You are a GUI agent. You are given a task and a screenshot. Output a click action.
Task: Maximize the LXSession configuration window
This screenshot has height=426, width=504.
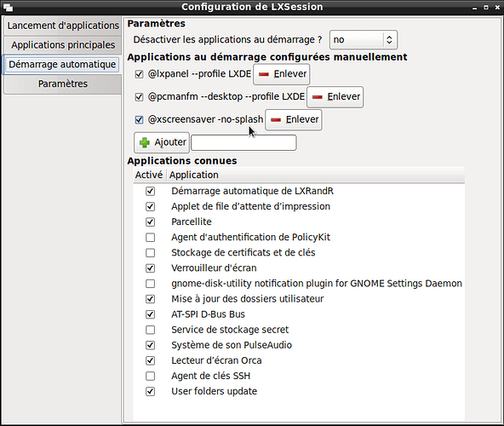486,7
